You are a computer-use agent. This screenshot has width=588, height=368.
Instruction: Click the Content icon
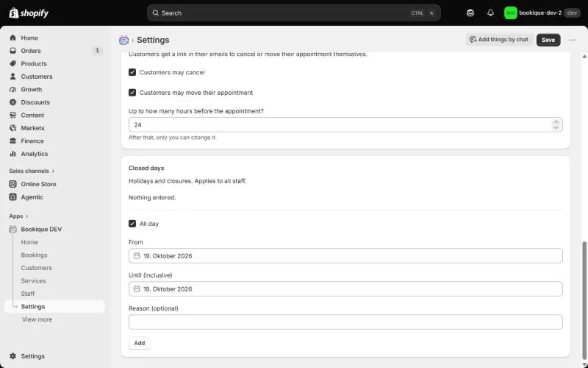13,116
